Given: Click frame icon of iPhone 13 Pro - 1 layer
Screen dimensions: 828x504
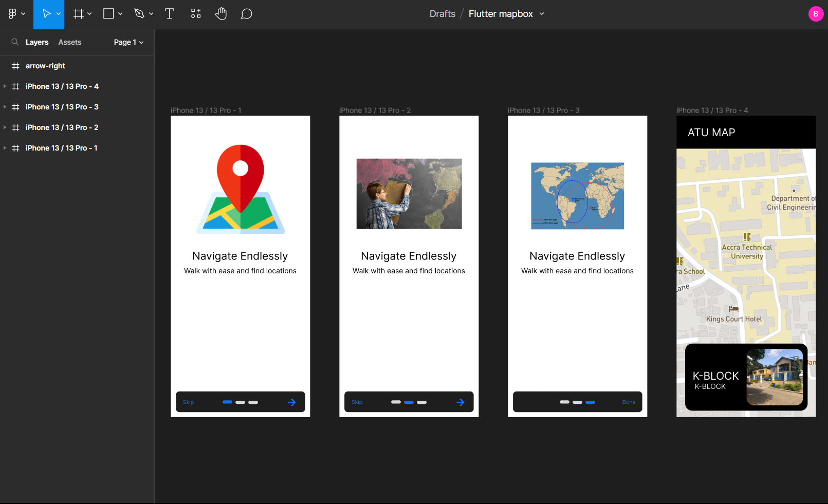Looking at the screenshot, I should (16, 148).
